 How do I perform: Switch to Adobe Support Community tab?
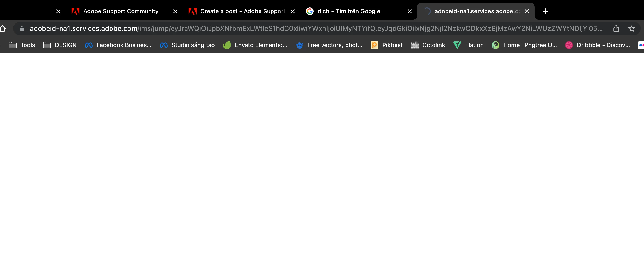[121, 11]
